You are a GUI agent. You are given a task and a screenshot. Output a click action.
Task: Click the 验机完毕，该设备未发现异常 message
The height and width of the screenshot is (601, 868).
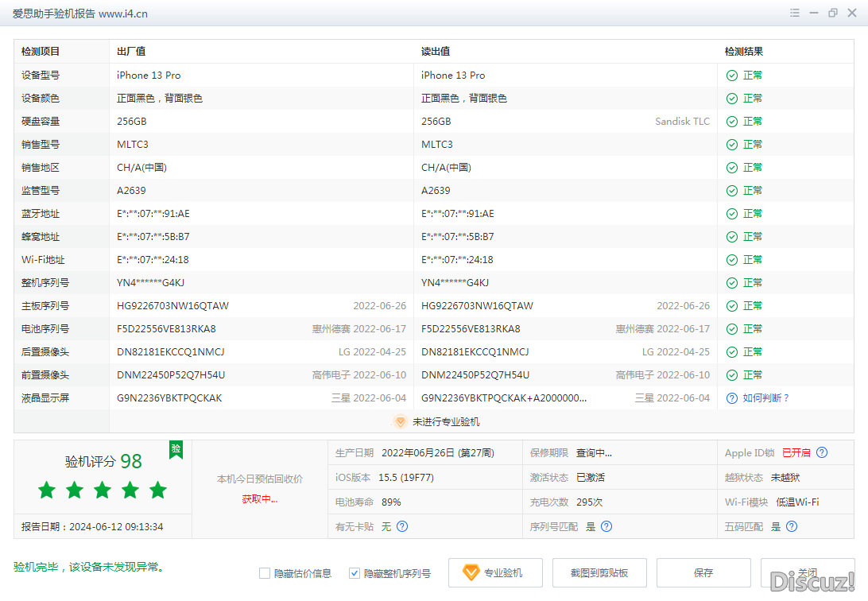89,568
